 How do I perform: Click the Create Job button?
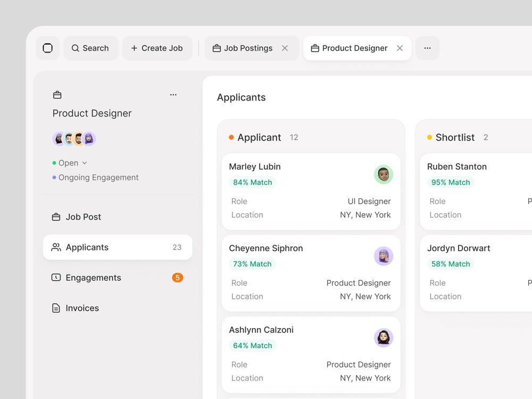click(x=157, y=48)
